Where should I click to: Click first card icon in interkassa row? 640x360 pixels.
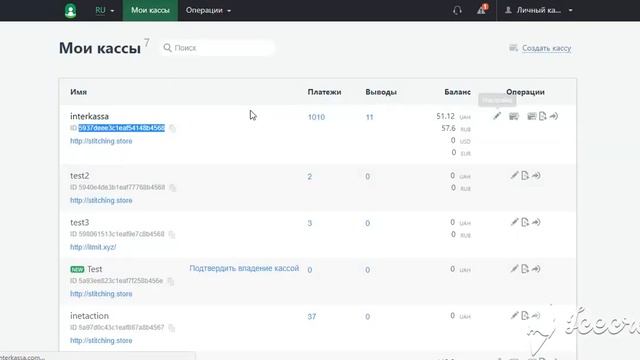[x=514, y=116]
